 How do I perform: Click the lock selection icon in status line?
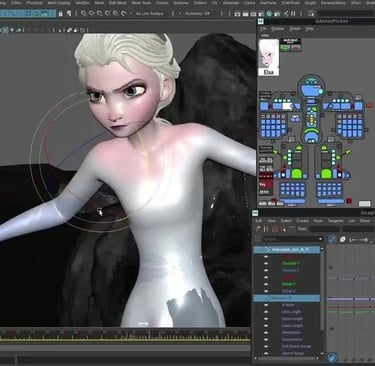[60, 14]
